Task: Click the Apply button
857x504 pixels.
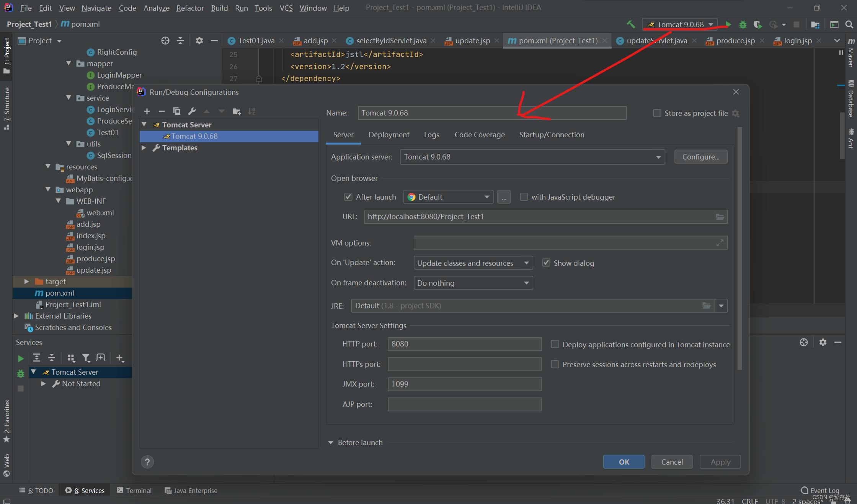Action: coord(720,462)
